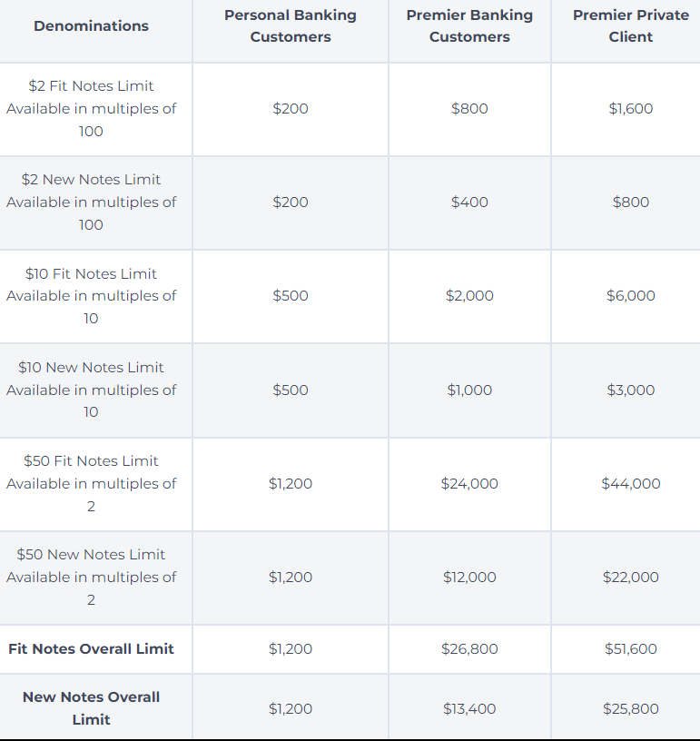700x741 pixels.
Task: Select the $10 New Notes Limit label
Action: coord(91,368)
